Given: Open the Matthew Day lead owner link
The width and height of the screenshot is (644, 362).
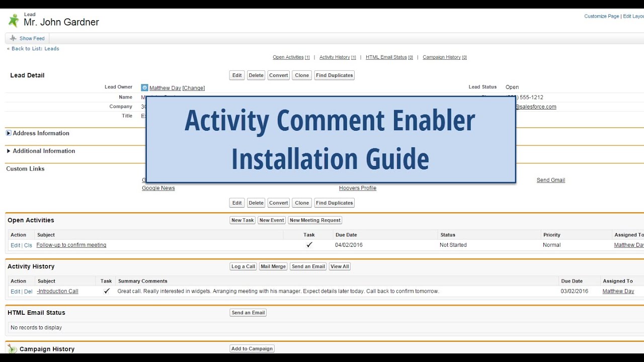Looking at the screenshot, I should (x=165, y=88).
